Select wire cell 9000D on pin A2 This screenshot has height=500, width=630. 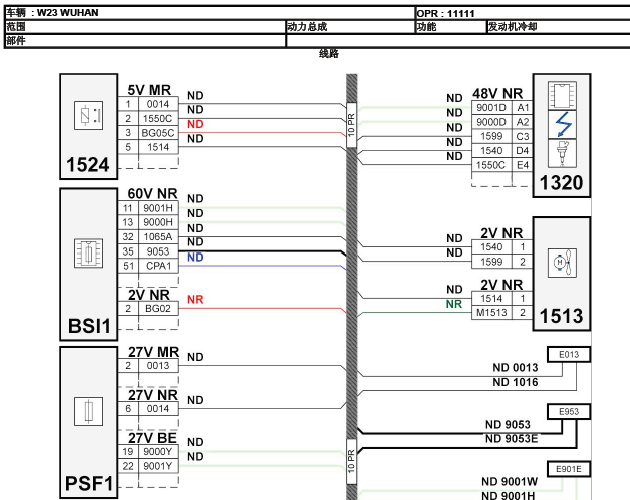(x=492, y=122)
